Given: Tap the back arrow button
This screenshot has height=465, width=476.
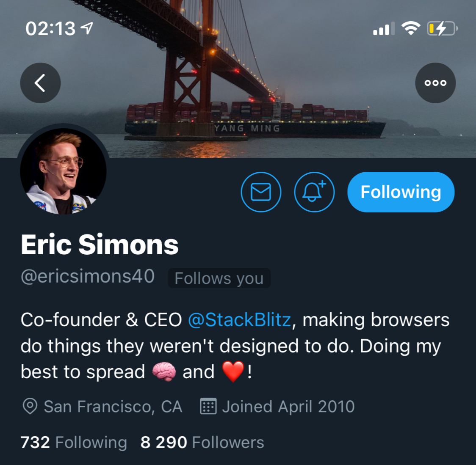Looking at the screenshot, I should 40,83.
